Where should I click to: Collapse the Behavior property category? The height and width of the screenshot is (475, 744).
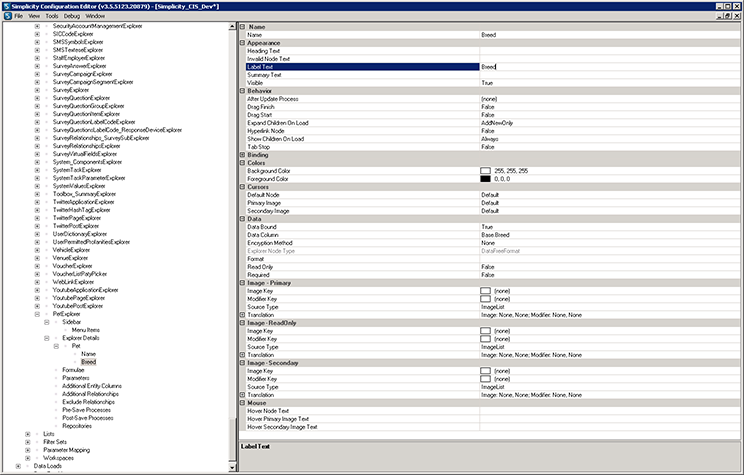pyautogui.click(x=242, y=91)
